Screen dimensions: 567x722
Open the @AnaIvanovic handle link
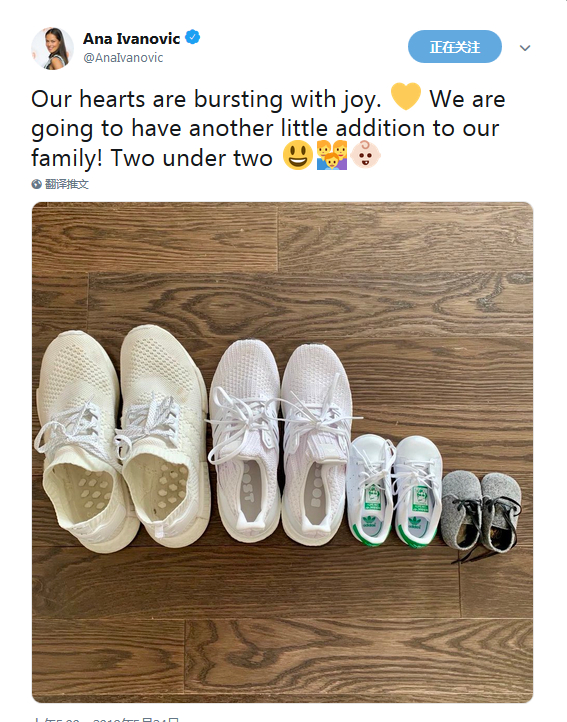(123, 58)
